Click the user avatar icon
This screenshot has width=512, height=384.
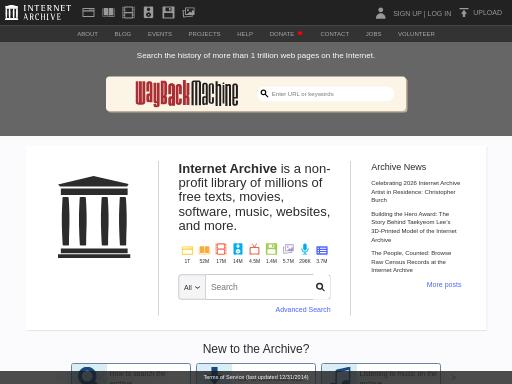pos(381,13)
